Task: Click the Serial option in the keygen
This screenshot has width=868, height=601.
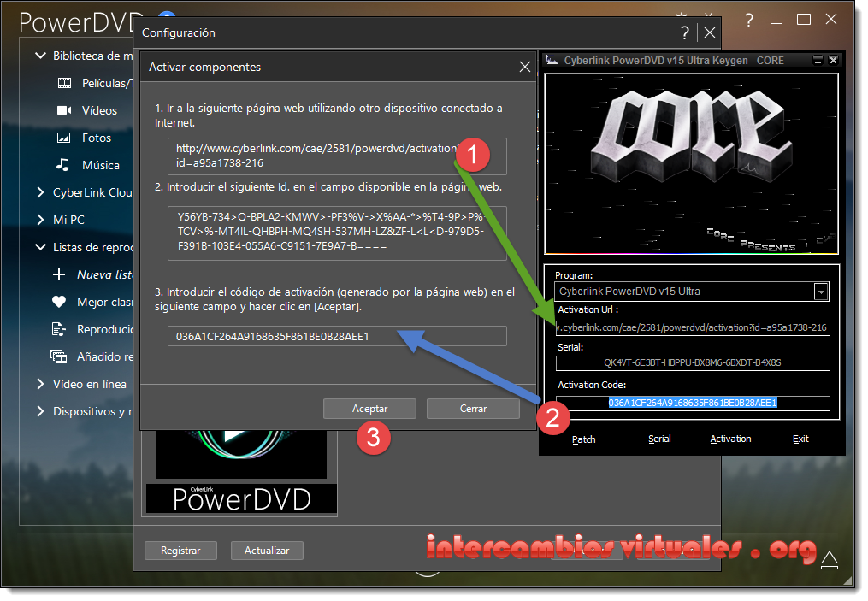Action: pos(659,439)
